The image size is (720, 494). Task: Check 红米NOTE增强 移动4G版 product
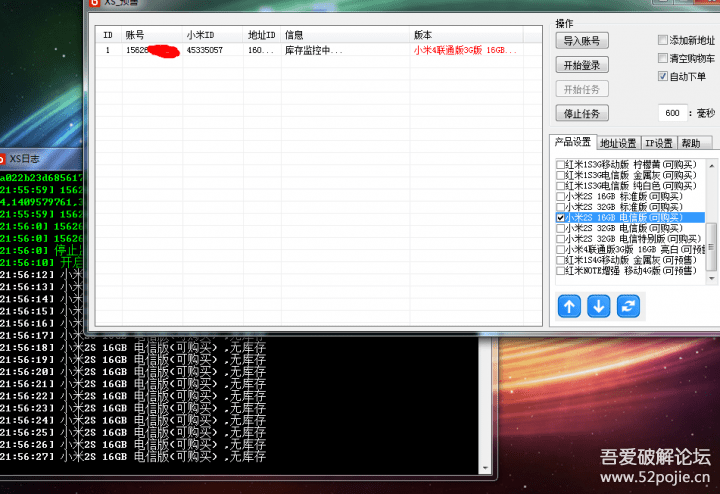pyautogui.click(x=561, y=271)
